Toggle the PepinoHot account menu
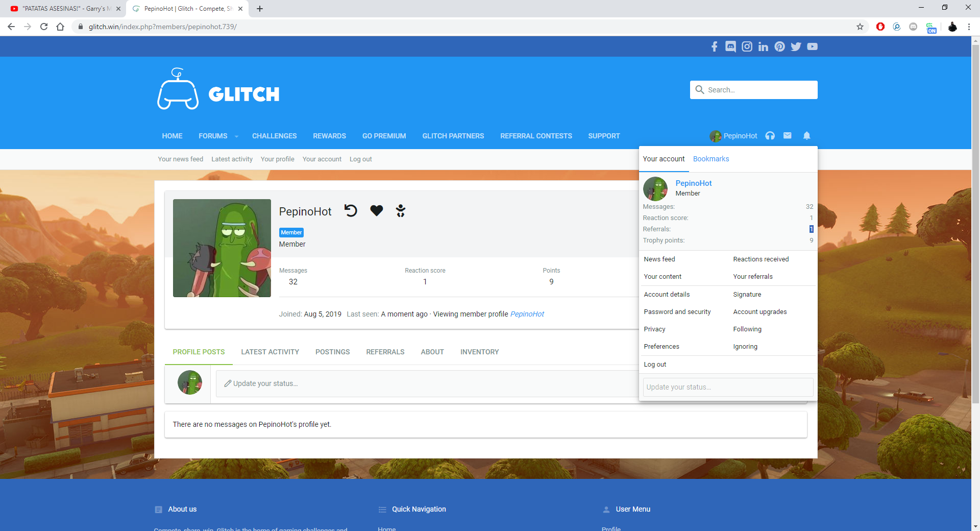This screenshot has width=980, height=531. click(733, 136)
